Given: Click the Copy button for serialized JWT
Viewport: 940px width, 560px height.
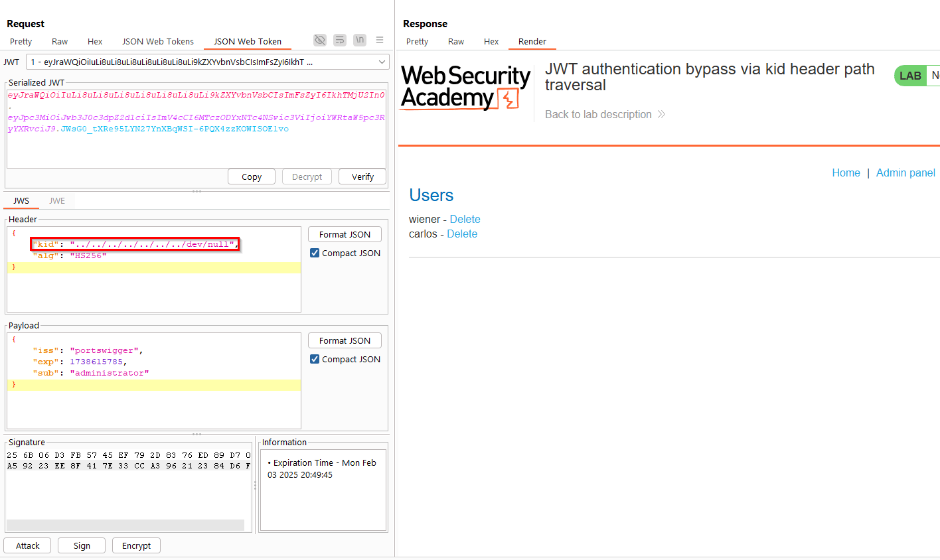Looking at the screenshot, I should [x=252, y=176].
